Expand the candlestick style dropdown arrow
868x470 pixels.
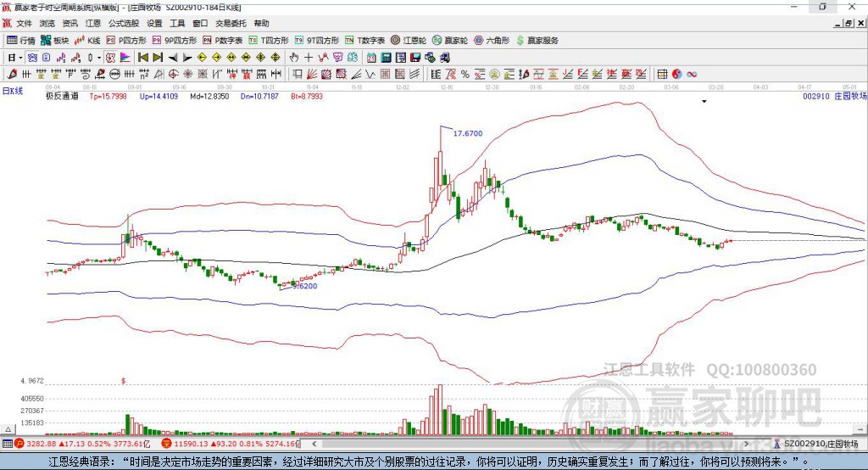pos(99,58)
